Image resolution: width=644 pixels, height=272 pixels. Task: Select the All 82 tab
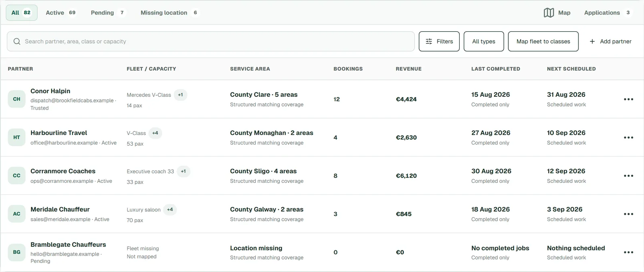coord(21,13)
